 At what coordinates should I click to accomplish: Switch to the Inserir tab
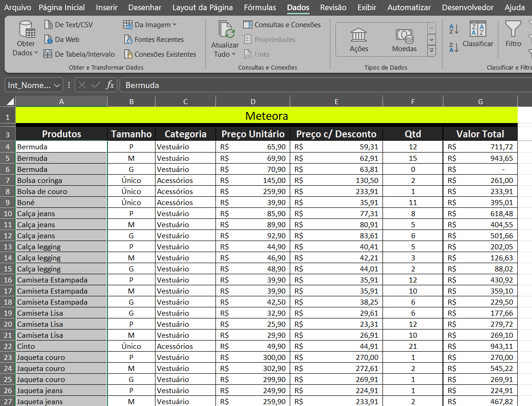(x=107, y=7)
